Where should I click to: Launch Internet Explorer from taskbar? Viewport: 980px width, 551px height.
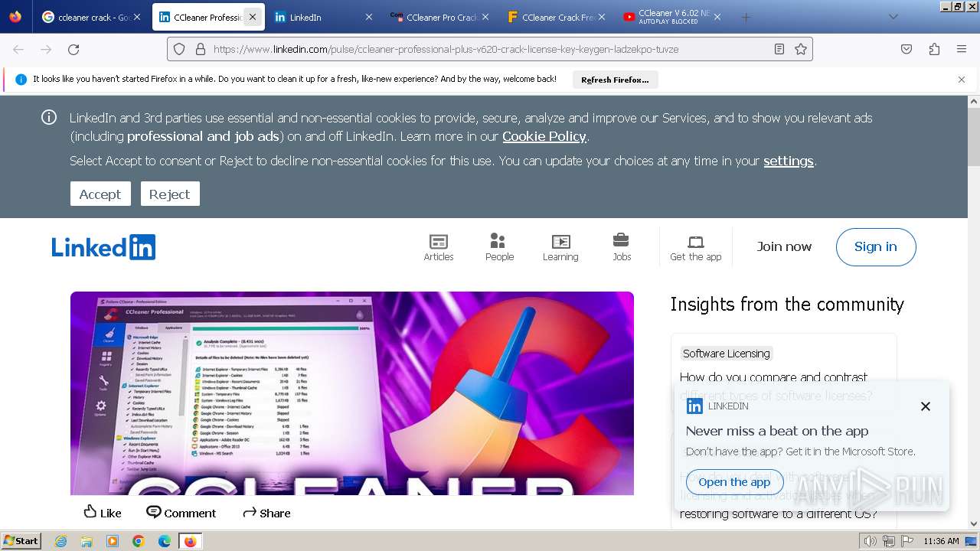tap(60, 541)
